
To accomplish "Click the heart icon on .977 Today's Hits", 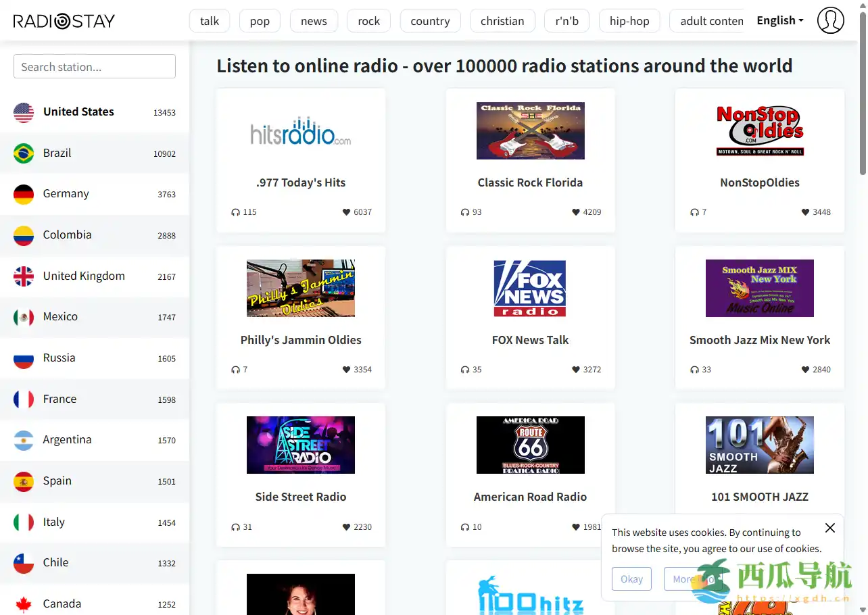I will [x=347, y=212].
